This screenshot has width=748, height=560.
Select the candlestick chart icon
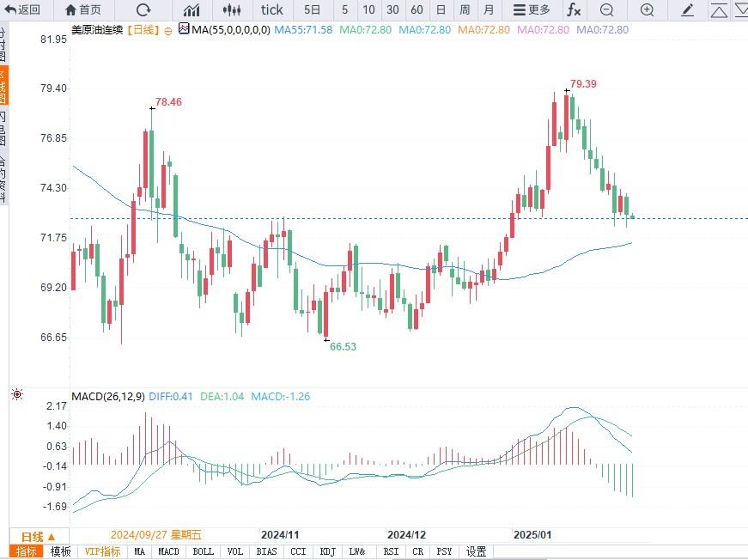coord(231,9)
